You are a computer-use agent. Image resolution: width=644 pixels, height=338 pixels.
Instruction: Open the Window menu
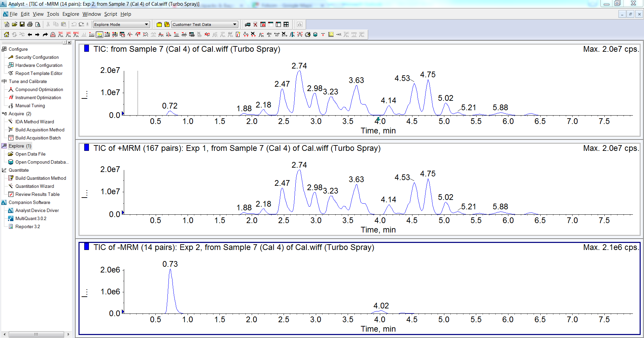click(92, 14)
